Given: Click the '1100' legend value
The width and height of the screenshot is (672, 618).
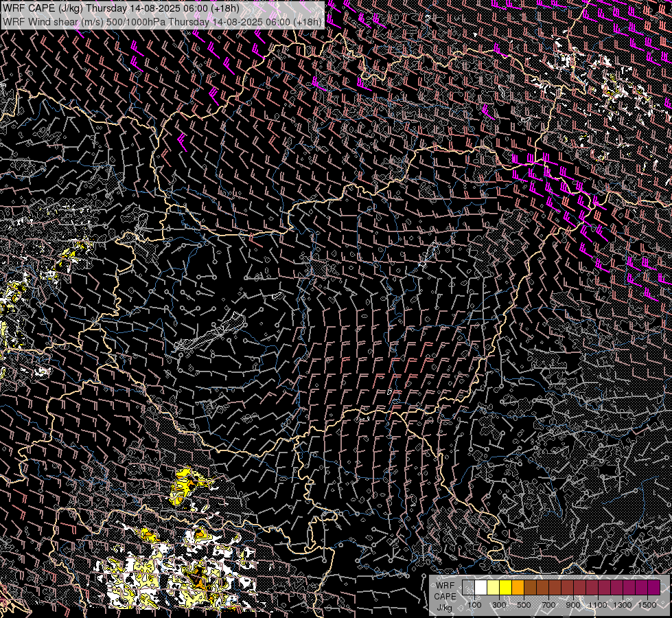Looking at the screenshot, I should 597,605.
